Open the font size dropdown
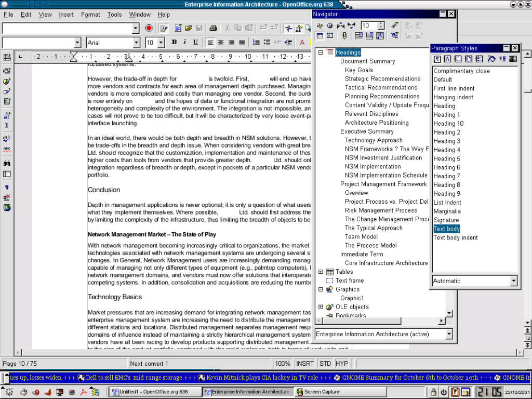532x399 pixels. point(161,43)
